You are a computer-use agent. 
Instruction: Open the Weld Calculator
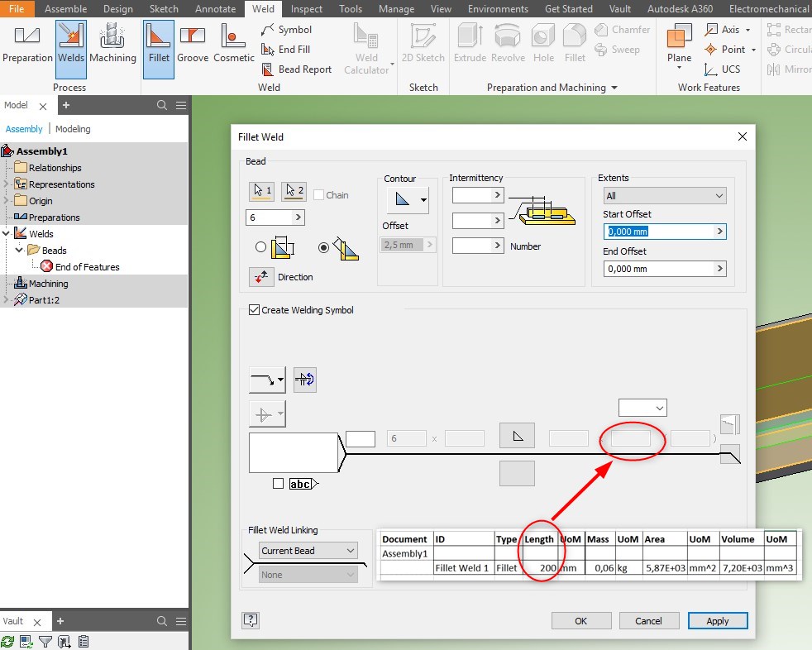(366, 46)
